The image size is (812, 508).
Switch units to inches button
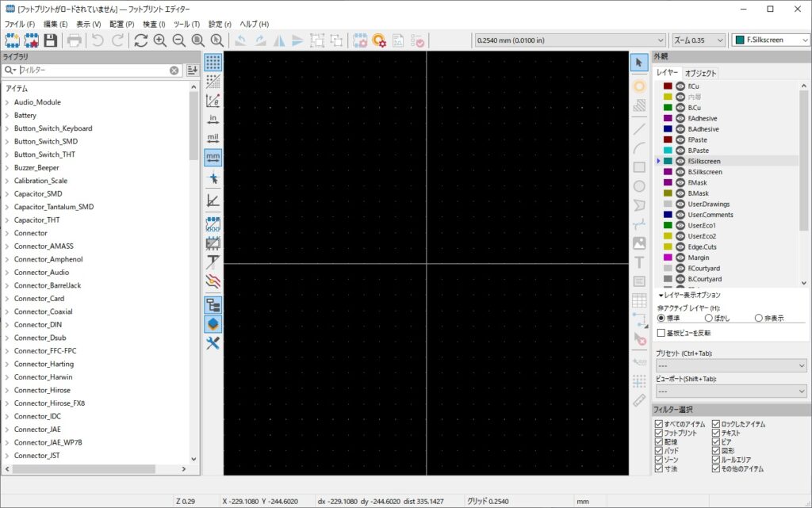click(x=213, y=119)
